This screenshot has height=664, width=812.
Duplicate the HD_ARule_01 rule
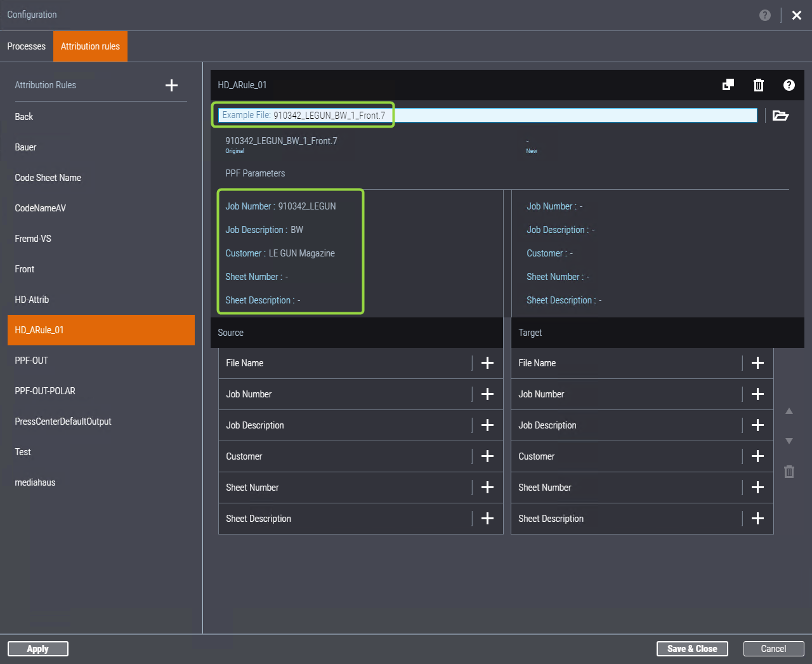coord(728,85)
